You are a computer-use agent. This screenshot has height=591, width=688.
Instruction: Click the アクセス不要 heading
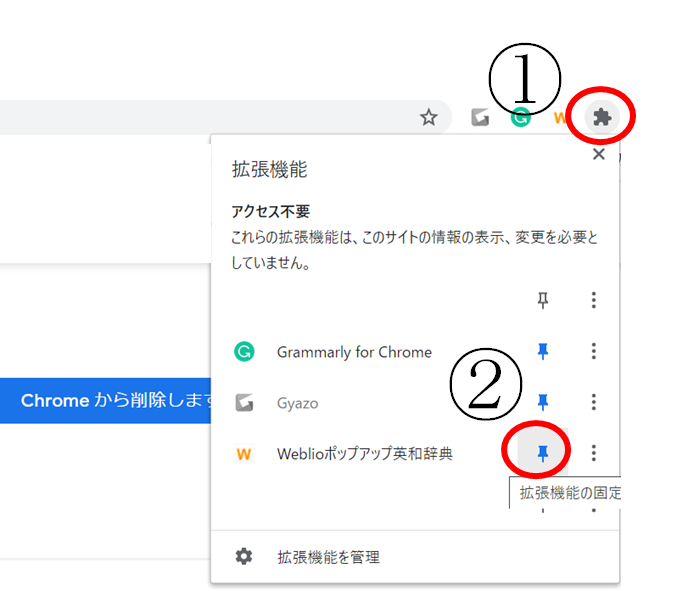[270, 211]
